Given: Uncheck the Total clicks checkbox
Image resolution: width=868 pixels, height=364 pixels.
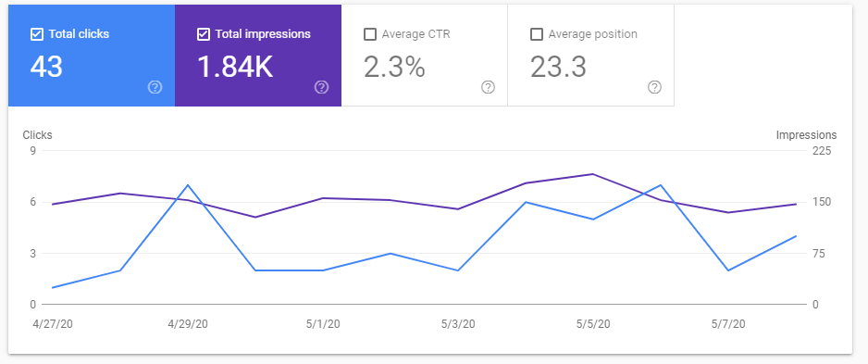Looking at the screenshot, I should coord(37,34).
